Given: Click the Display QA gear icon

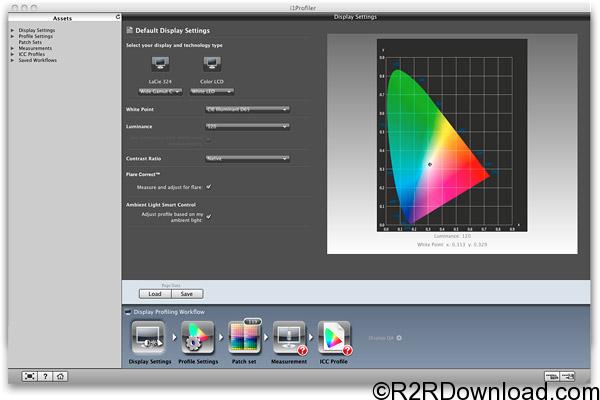Looking at the screenshot, I should tap(399, 338).
